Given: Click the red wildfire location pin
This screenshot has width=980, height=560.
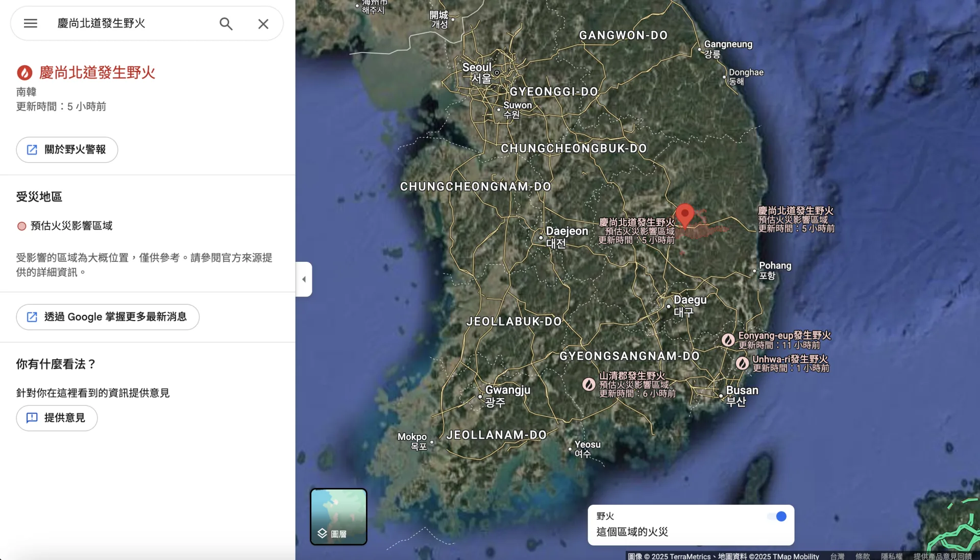Looking at the screenshot, I should [x=685, y=215].
